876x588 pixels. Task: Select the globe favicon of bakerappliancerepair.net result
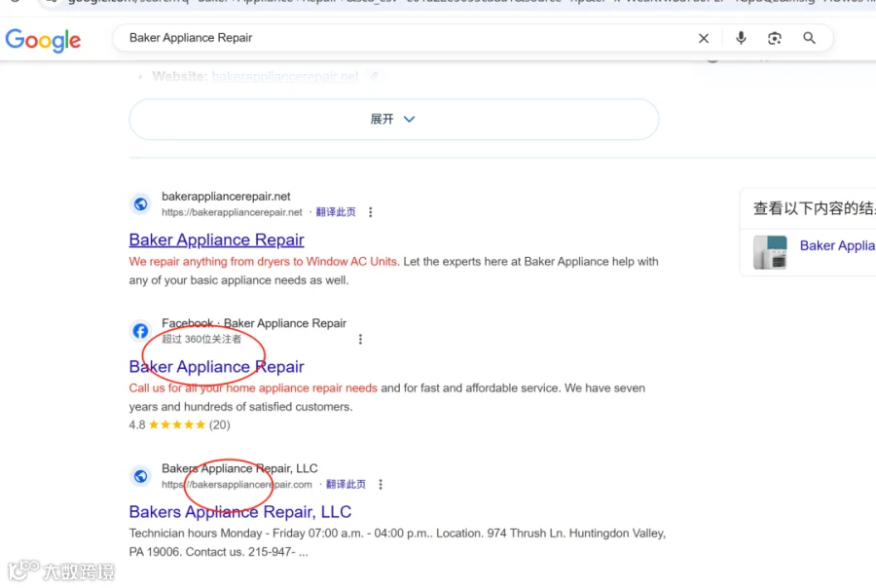[x=141, y=204]
